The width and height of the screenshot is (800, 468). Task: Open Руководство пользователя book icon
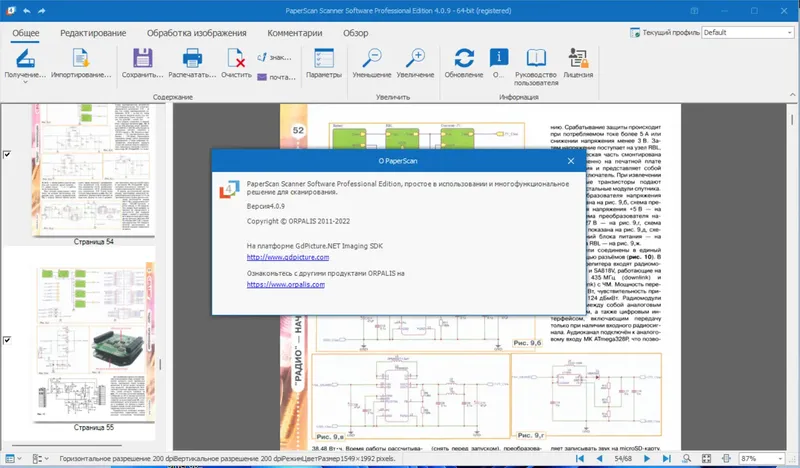536,59
